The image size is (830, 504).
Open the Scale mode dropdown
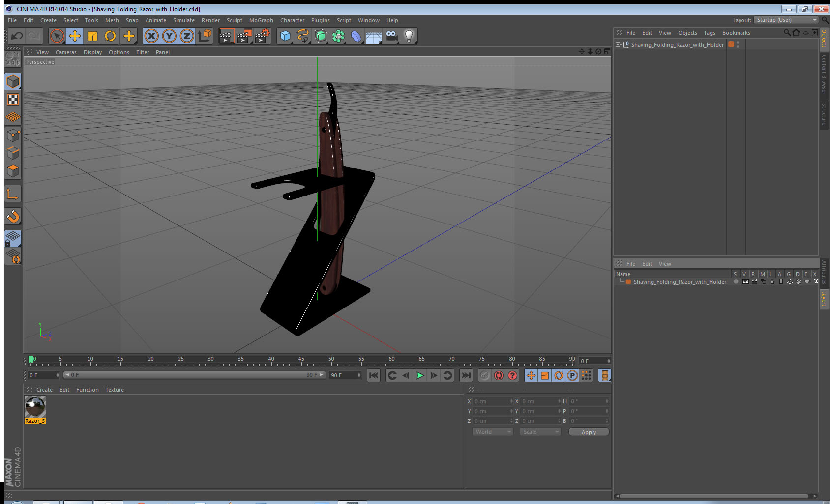pyautogui.click(x=540, y=432)
